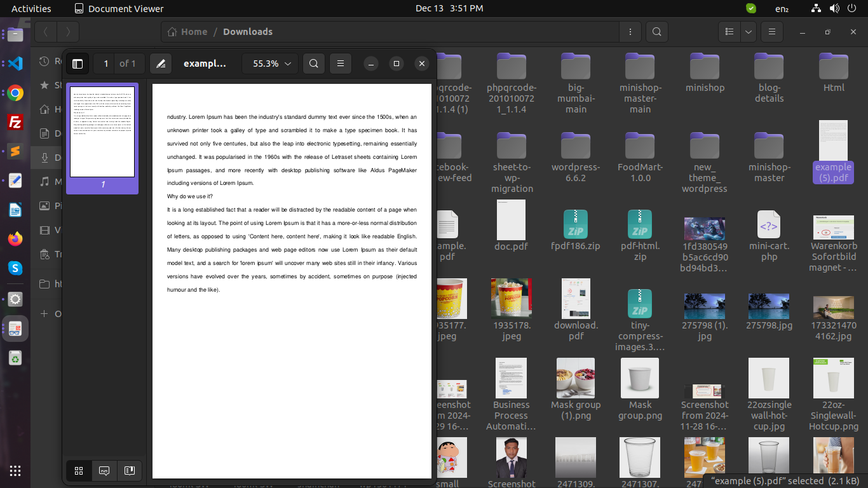
Task: Click the Music sidebar icon in Files
Action: click(x=44, y=182)
